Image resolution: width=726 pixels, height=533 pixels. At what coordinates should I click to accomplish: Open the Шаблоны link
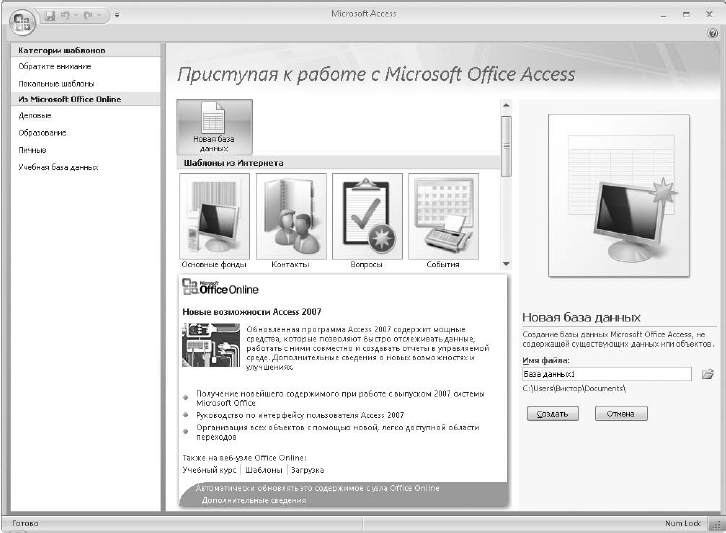263,470
